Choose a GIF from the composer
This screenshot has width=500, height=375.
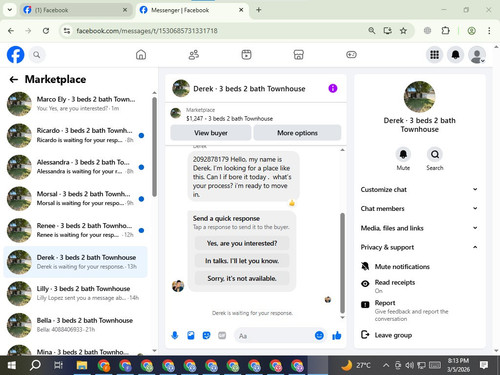222,335
